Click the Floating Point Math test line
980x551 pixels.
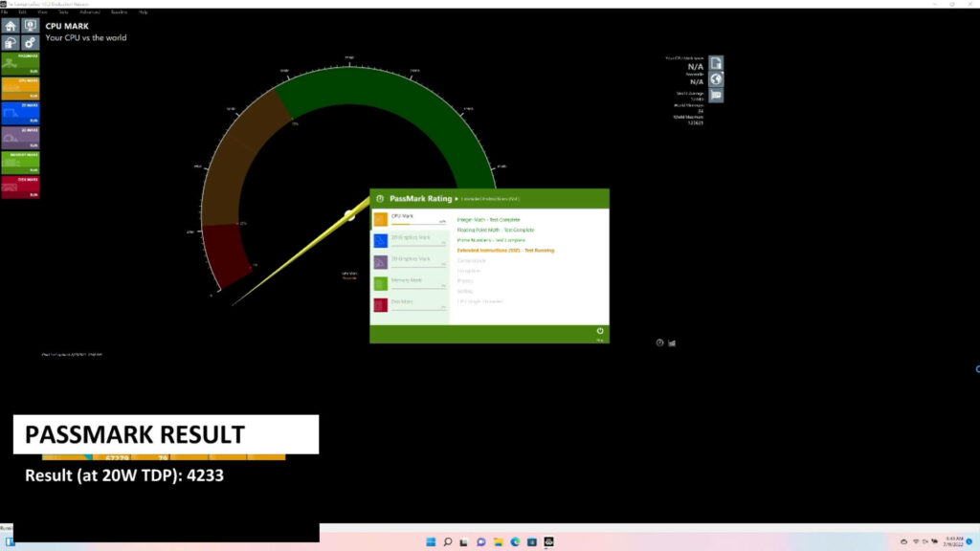click(496, 230)
